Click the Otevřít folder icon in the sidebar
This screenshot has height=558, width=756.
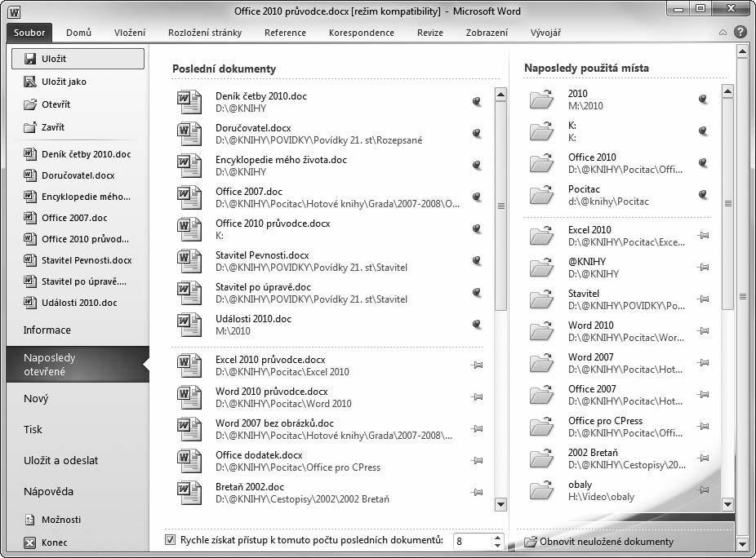pyautogui.click(x=30, y=104)
